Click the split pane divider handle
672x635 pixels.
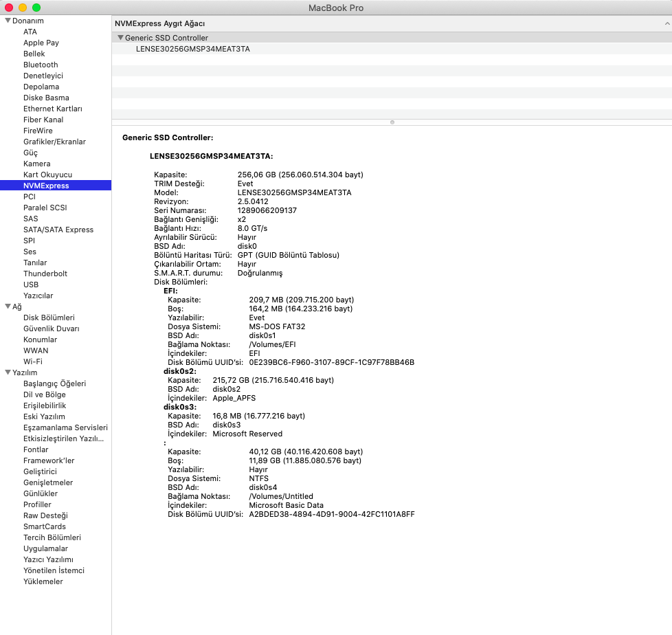click(x=392, y=122)
